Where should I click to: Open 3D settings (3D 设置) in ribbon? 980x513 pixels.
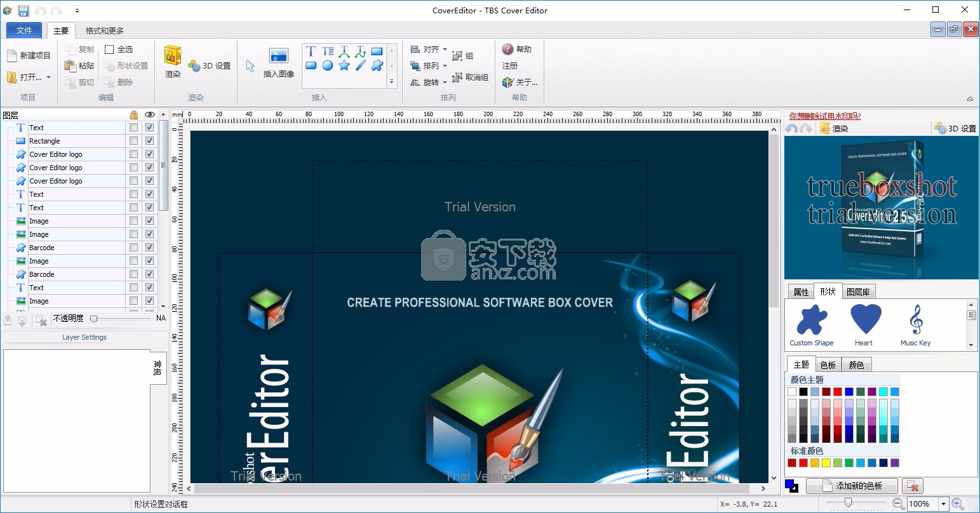(x=209, y=65)
